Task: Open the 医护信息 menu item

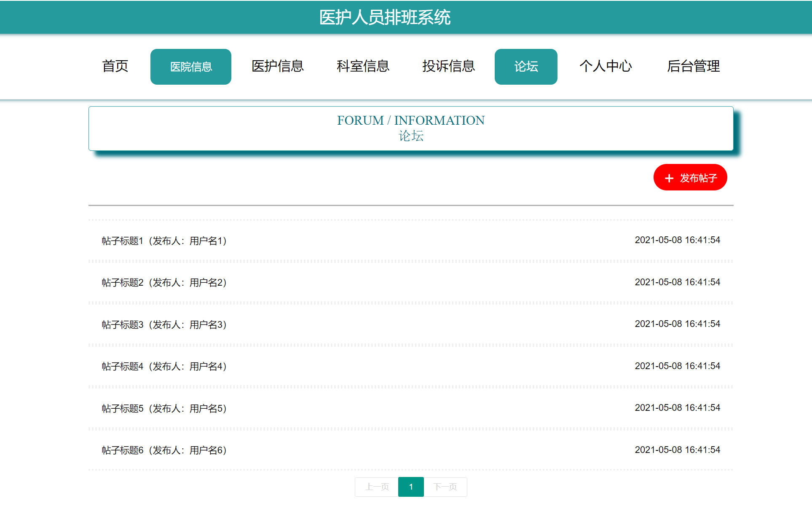Action: coord(277,66)
